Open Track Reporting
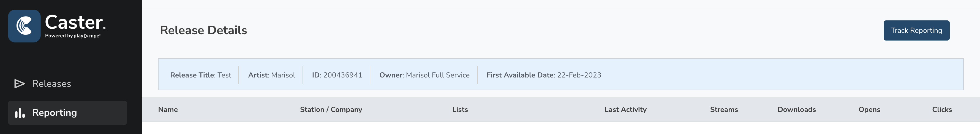The height and width of the screenshot is (134, 980). click(916, 30)
